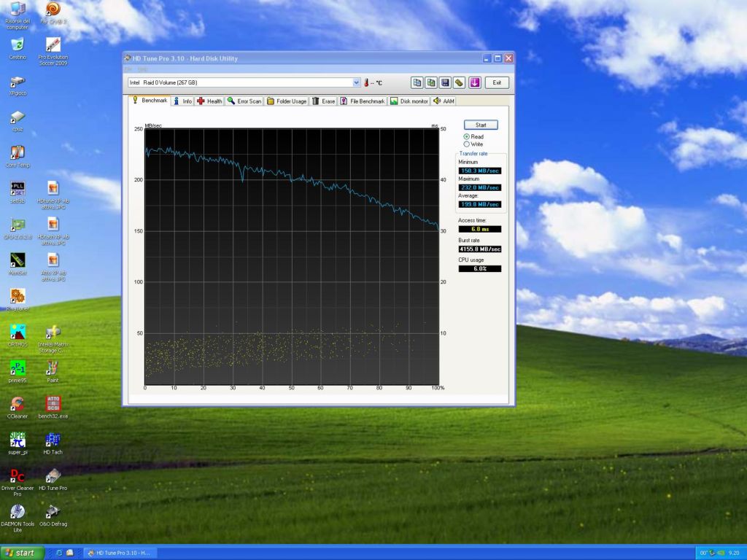Launch Internet Explorer from Quick Launch
This screenshot has width=747, height=560.
[x=59, y=553]
